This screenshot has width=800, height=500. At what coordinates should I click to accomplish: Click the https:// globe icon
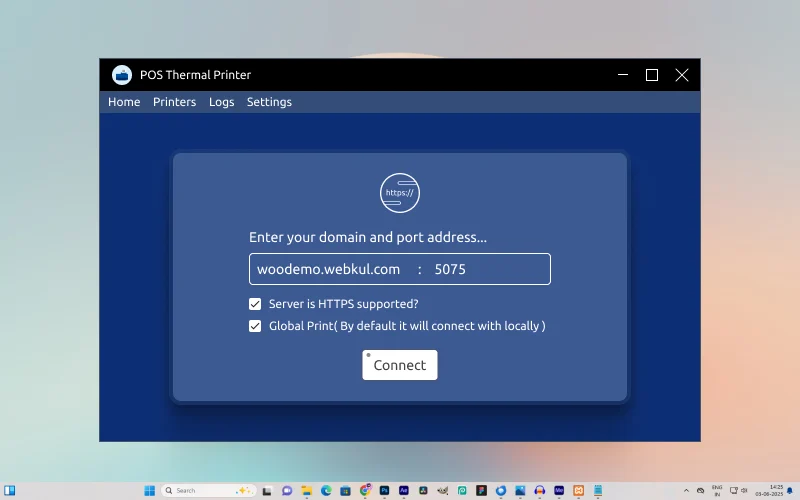tap(399, 193)
